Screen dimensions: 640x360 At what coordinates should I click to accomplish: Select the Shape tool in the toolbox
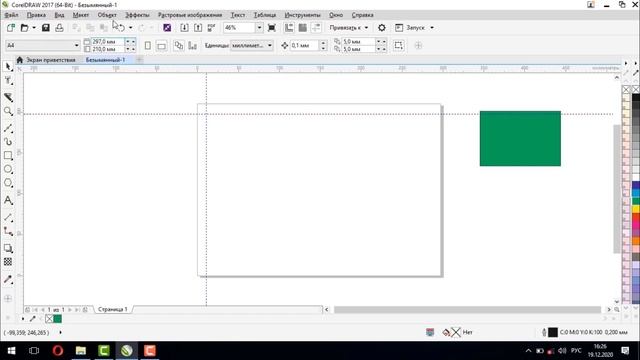8,81
